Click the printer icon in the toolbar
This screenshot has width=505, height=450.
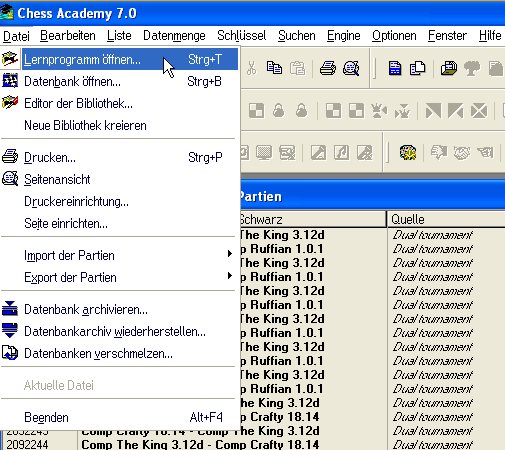point(328,68)
